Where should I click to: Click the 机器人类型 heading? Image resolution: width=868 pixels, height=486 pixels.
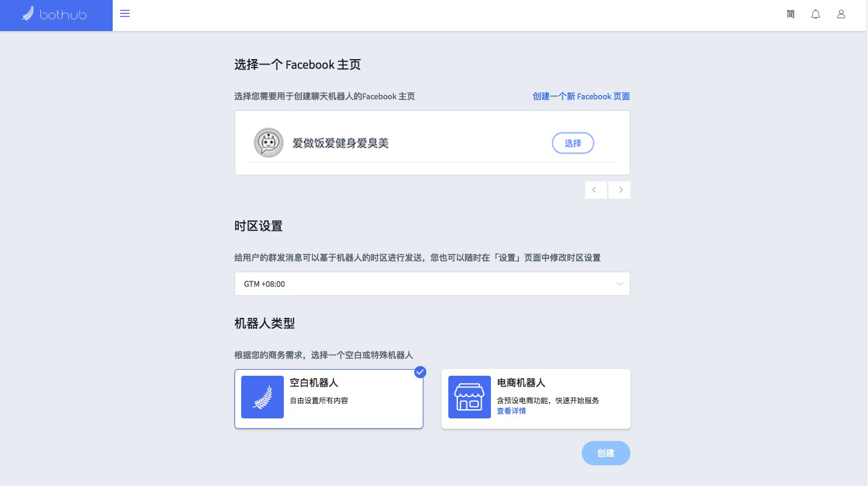click(x=265, y=323)
